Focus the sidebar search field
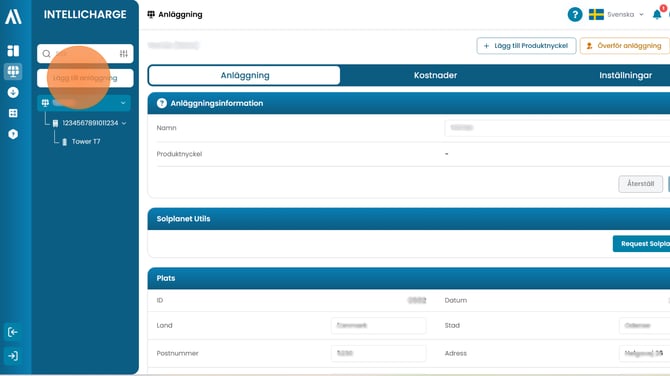 [85, 53]
